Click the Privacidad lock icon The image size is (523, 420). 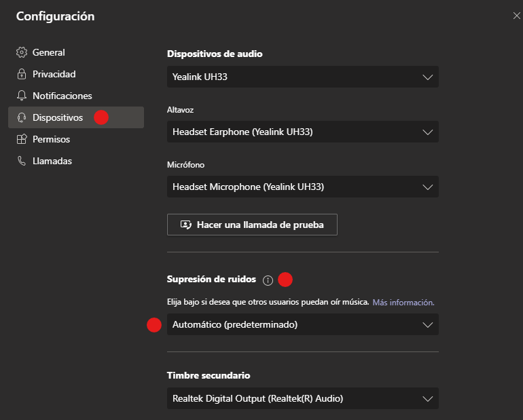coord(21,74)
